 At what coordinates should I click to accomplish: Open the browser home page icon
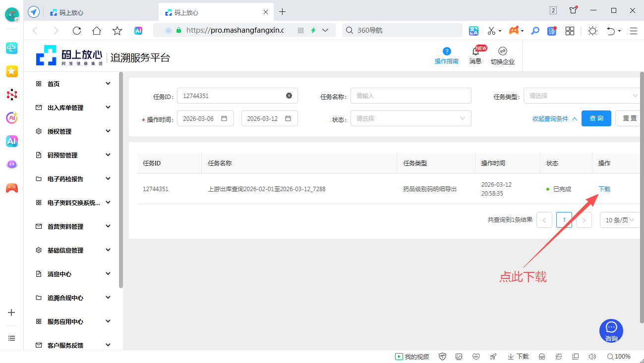point(97,31)
